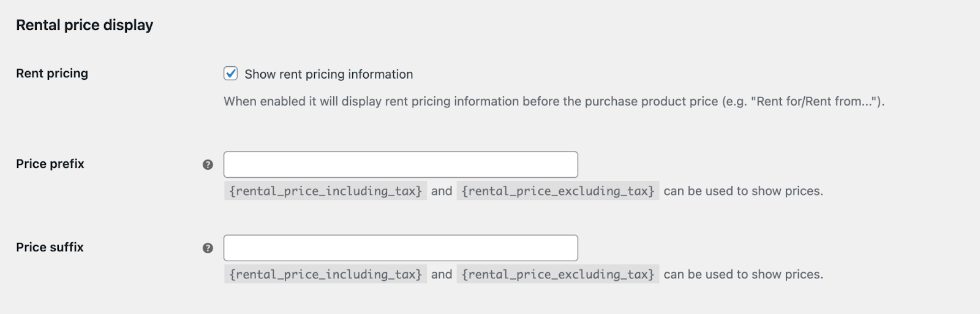Click the "Price prefix" row label

50,164
